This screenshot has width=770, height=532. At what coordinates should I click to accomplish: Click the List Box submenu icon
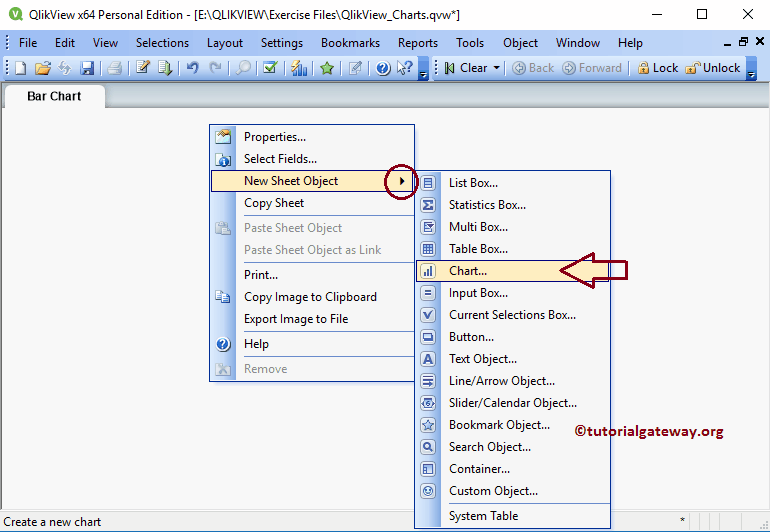coord(428,183)
